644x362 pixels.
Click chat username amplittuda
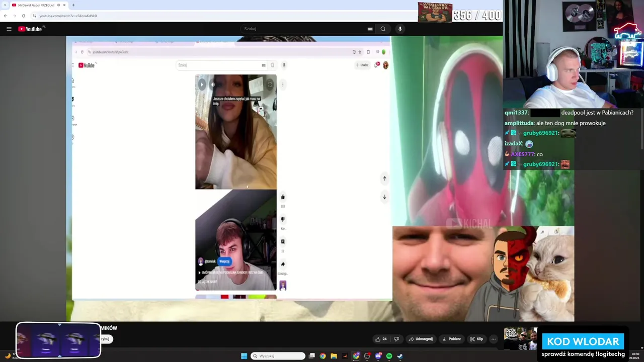click(x=519, y=123)
